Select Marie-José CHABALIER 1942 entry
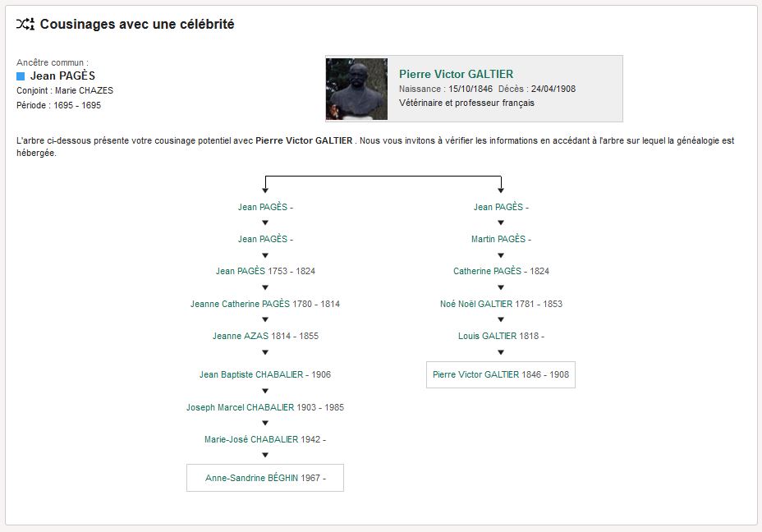Image resolution: width=762 pixels, height=532 pixels. 251,439
